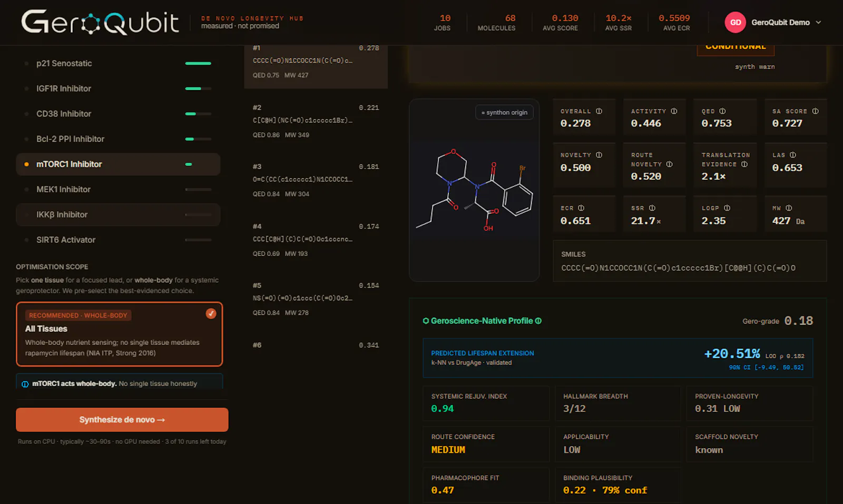Click the Binding Plausibility 0.22 card
Viewport: 843px width, 504px height.
[x=617, y=485]
